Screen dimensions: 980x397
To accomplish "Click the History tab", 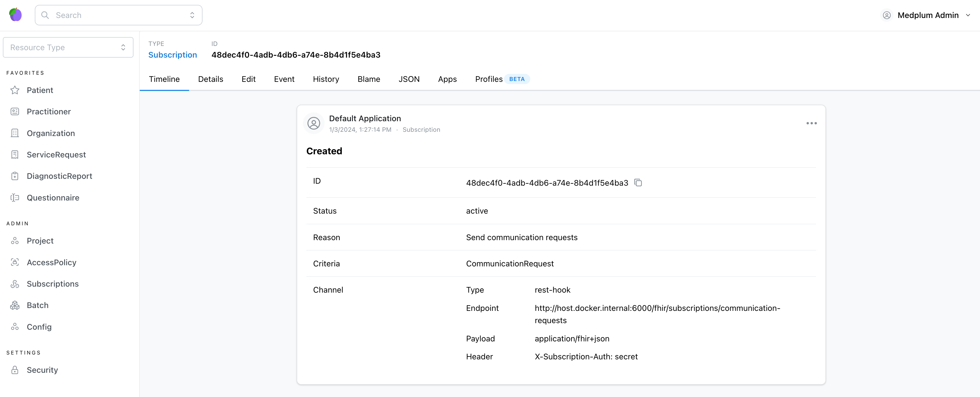I will click(326, 79).
